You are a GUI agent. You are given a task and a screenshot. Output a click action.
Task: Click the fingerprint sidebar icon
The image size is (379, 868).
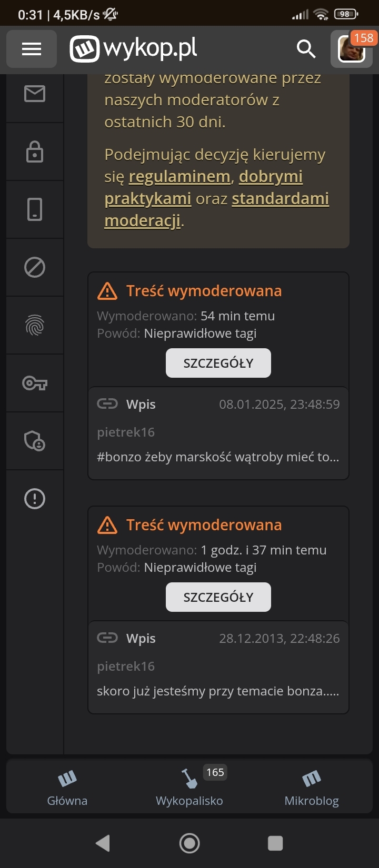click(35, 325)
